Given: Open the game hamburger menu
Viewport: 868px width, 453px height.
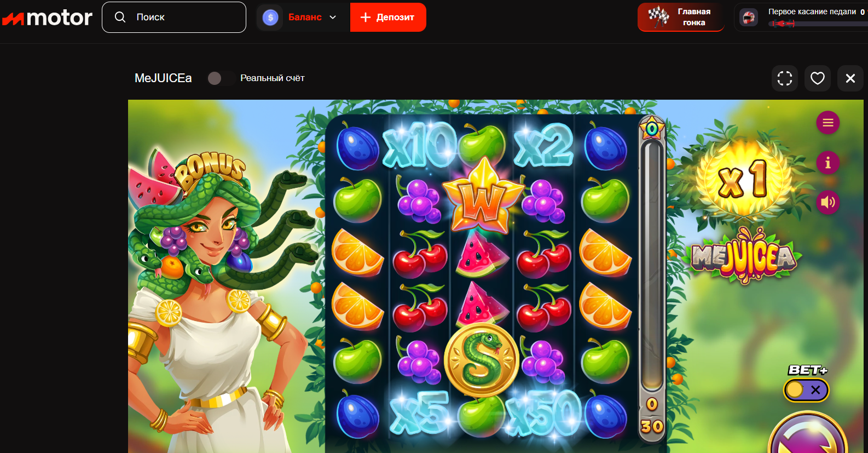Looking at the screenshot, I should click(x=828, y=123).
